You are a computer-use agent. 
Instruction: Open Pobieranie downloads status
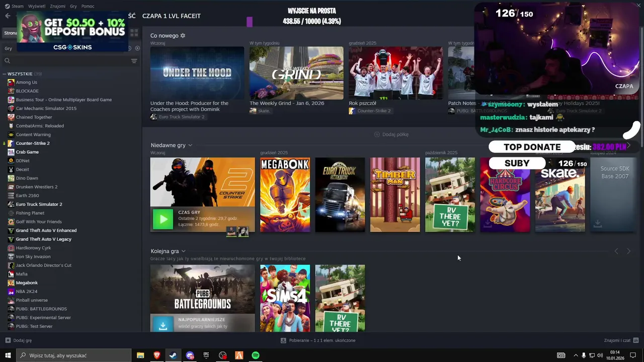click(x=318, y=340)
